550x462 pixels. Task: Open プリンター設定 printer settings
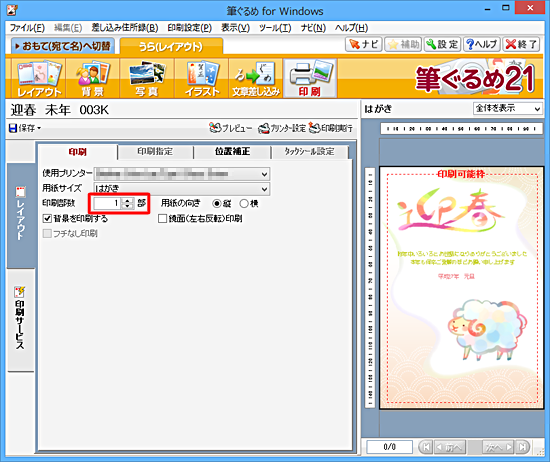pyautogui.click(x=282, y=128)
